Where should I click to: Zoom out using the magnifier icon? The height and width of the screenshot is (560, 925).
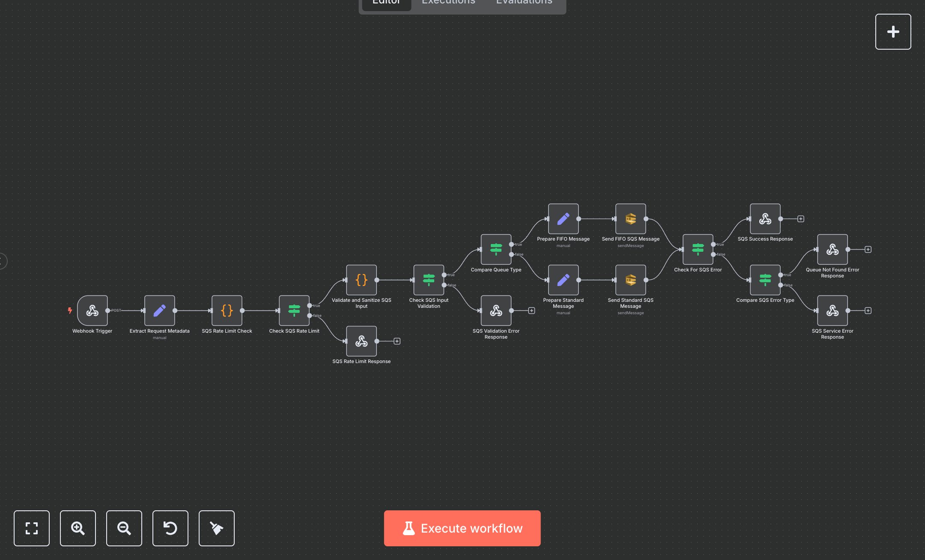[x=124, y=528]
